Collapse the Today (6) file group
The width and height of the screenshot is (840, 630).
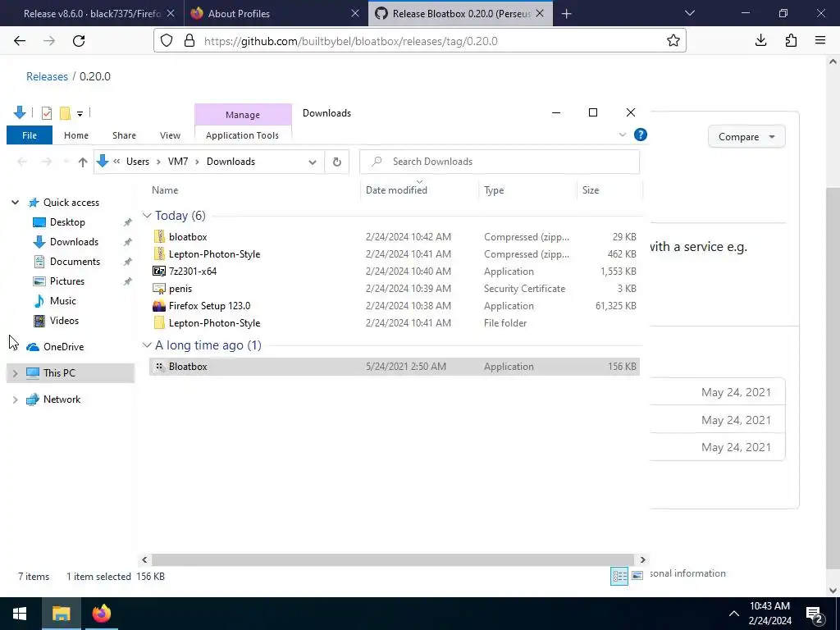[x=147, y=216]
